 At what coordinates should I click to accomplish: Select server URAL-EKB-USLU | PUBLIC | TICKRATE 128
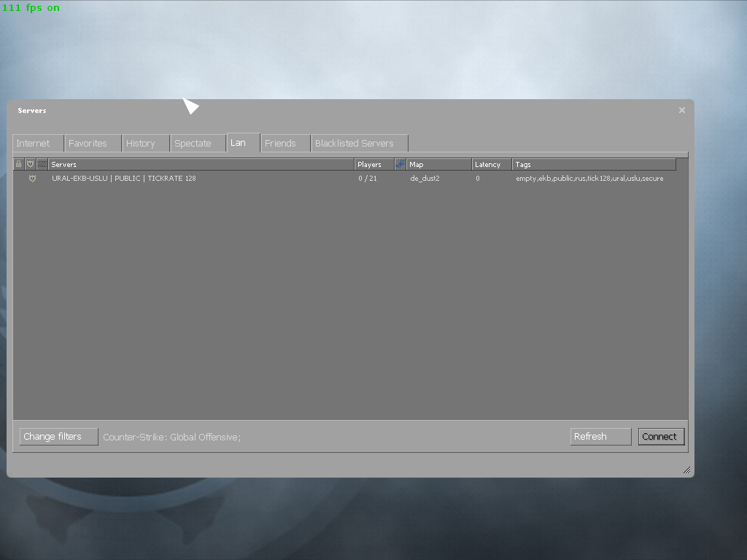pyautogui.click(x=124, y=179)
